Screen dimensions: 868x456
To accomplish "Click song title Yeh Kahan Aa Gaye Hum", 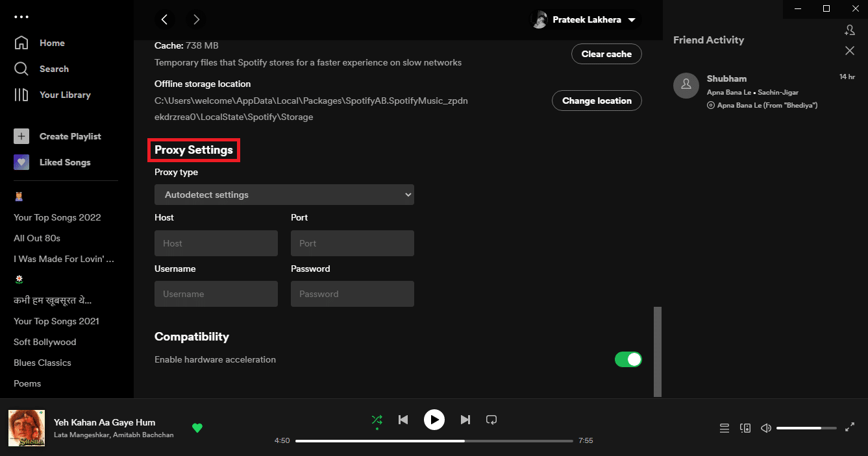I will (105, 422).
